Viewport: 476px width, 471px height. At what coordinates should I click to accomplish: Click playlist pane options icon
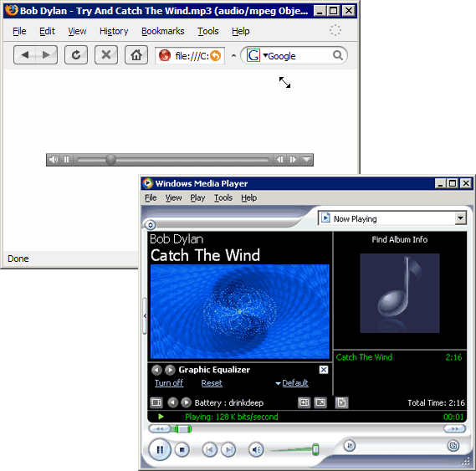point(341,402)
